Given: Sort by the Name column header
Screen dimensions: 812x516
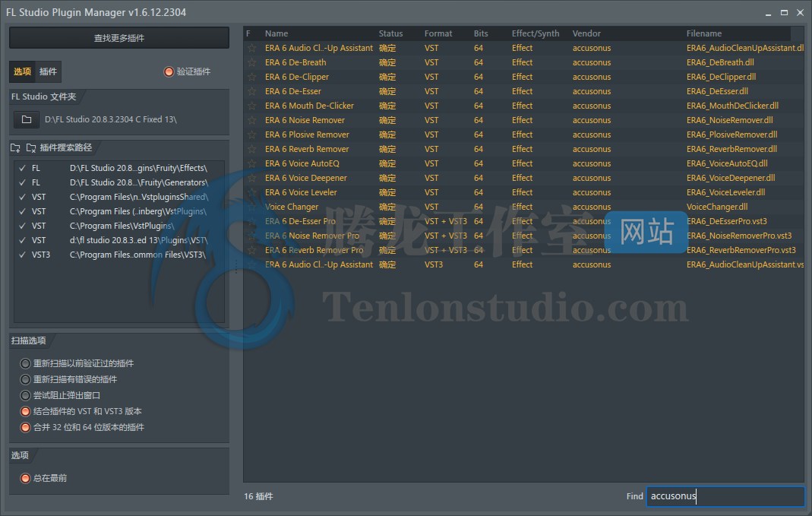Looking at the screenshot, I should (x=276, y=33).
